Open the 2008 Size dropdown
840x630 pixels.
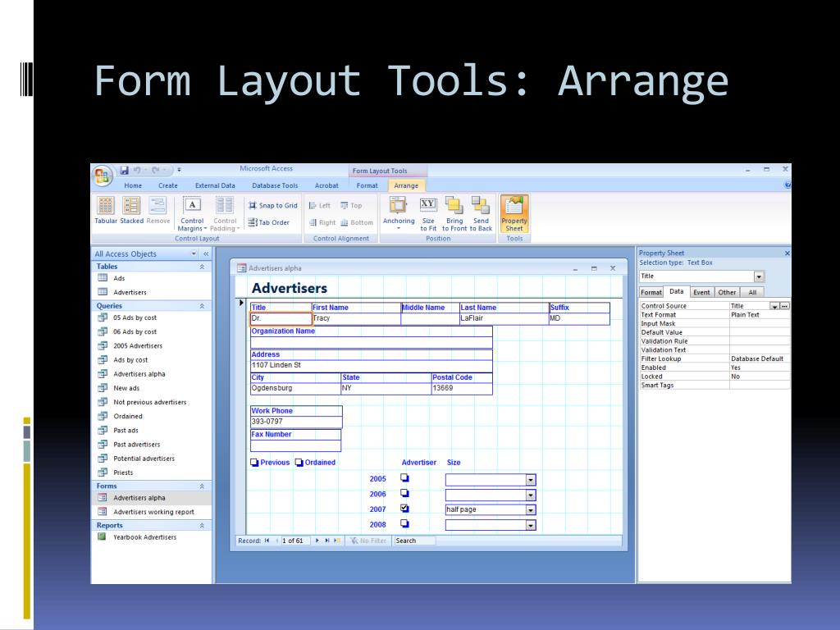point(531,526)
